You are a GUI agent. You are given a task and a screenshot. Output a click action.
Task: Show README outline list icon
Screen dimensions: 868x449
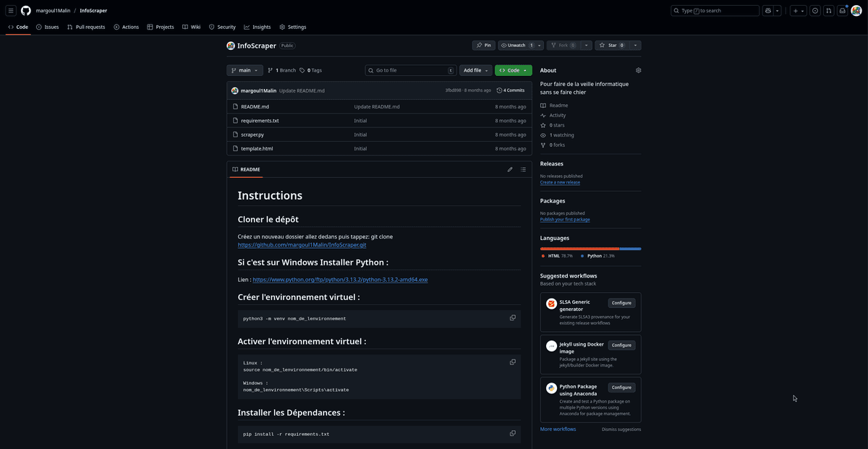click(x=523, y=169)
